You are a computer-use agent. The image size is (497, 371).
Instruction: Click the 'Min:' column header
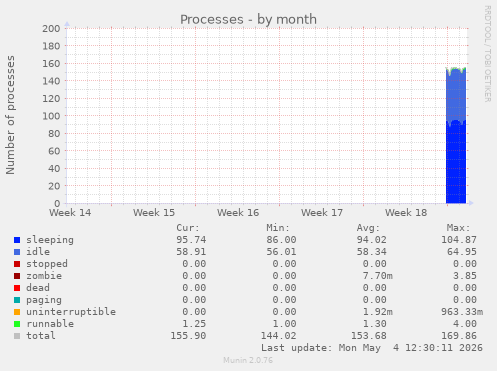278,228
